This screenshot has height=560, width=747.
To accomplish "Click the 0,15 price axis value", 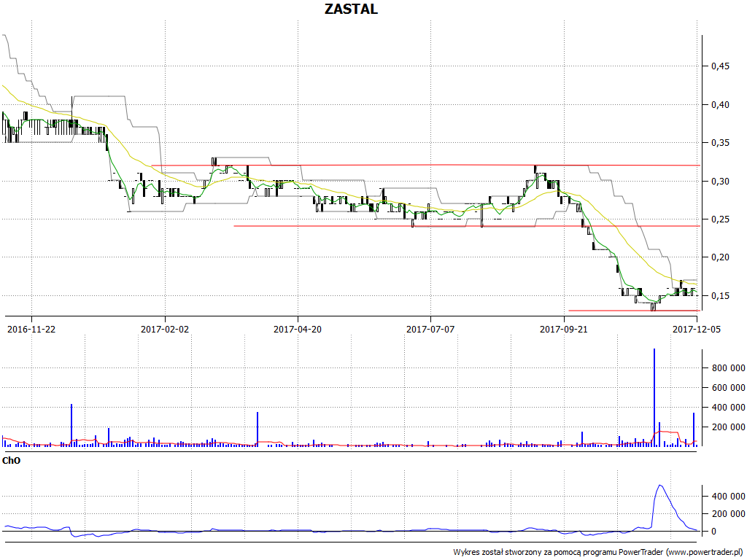I will pyautogui.click(x=720, y=296).
